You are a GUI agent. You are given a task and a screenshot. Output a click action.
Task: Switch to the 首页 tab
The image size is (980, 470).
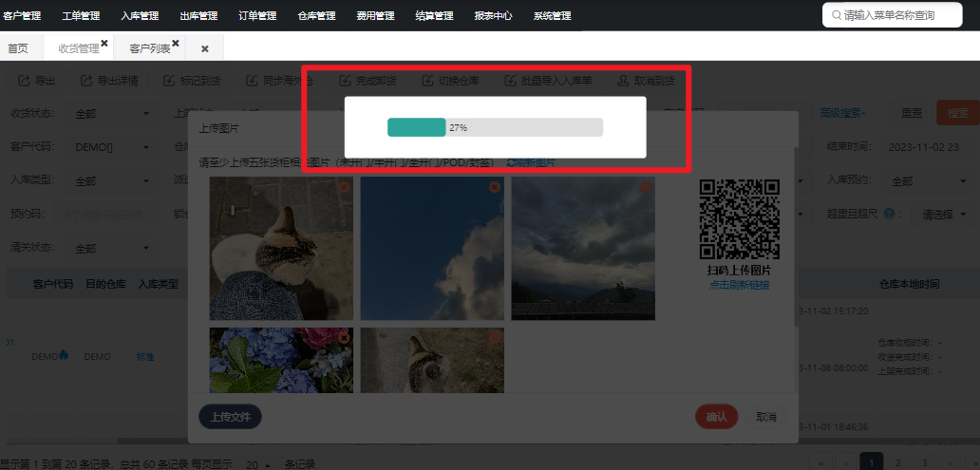click(x=18, y=48)
